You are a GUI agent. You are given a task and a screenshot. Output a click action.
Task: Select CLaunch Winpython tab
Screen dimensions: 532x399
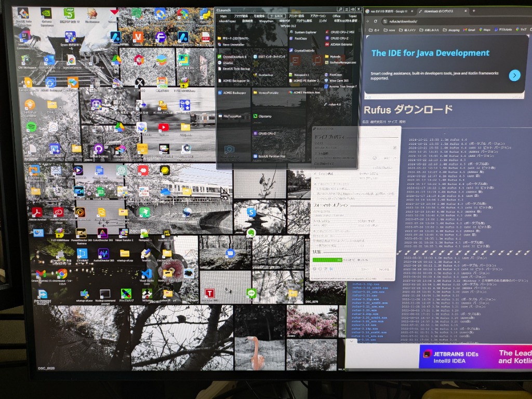click(x=266, y=21)
